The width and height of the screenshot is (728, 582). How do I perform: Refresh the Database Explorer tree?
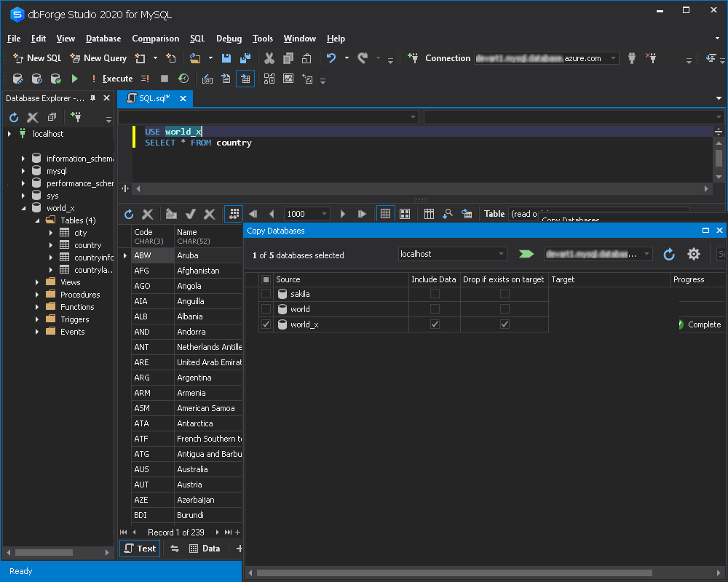pyautogui.click(x=14, y=117)
